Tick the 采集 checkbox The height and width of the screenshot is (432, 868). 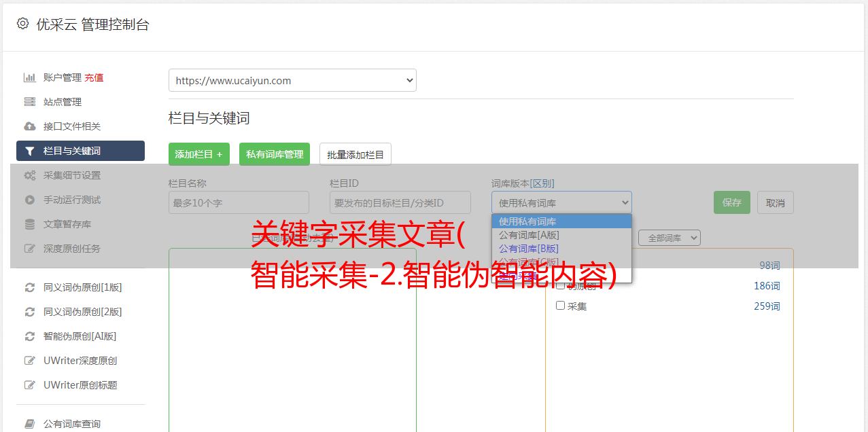(561, 306)
